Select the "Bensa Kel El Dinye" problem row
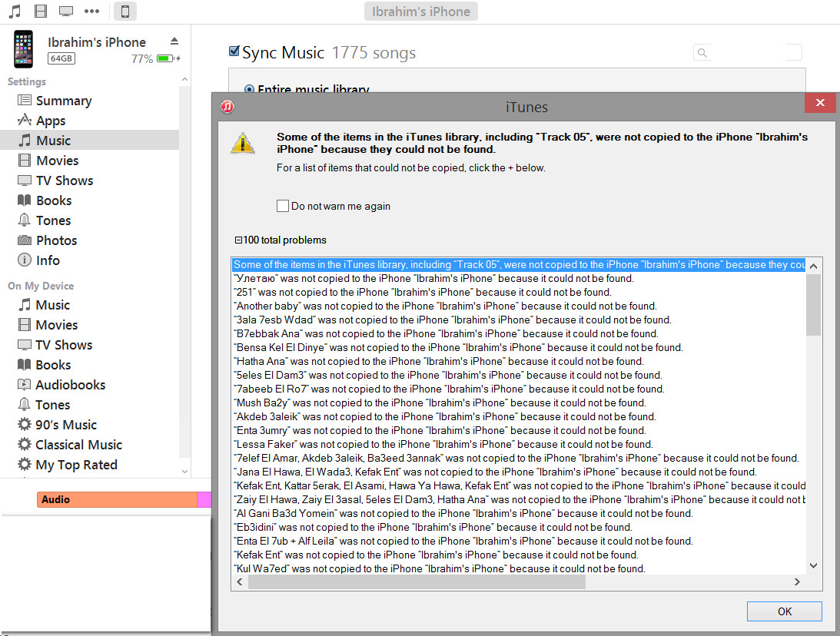 point(519,347)
